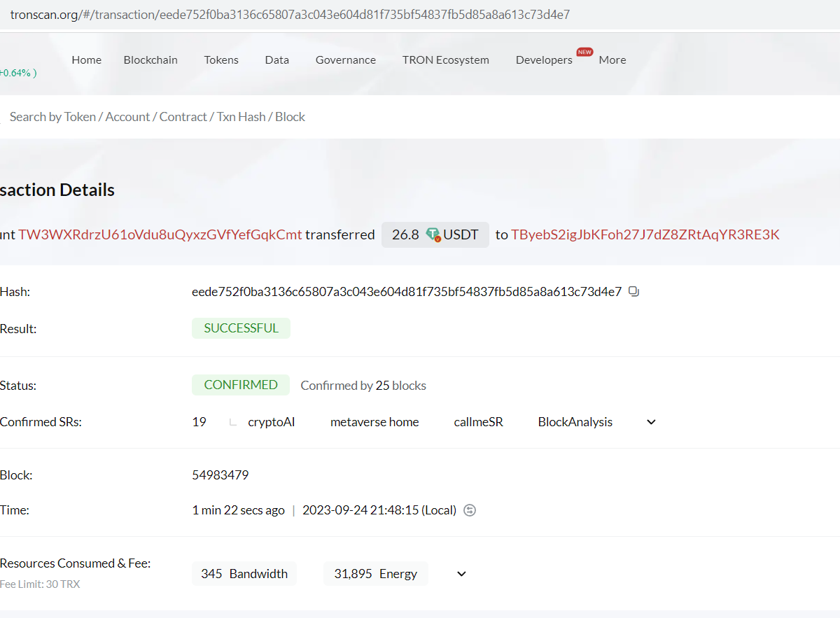Open the Governance menu
The width and height of the screenshot is (840, 618).
345,60
